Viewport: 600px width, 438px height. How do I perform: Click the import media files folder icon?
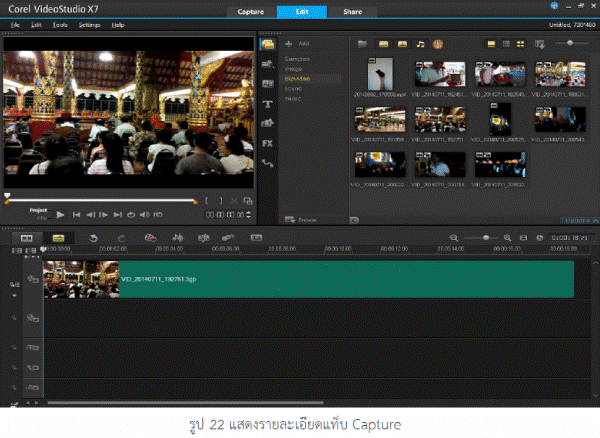click(362, 44)
